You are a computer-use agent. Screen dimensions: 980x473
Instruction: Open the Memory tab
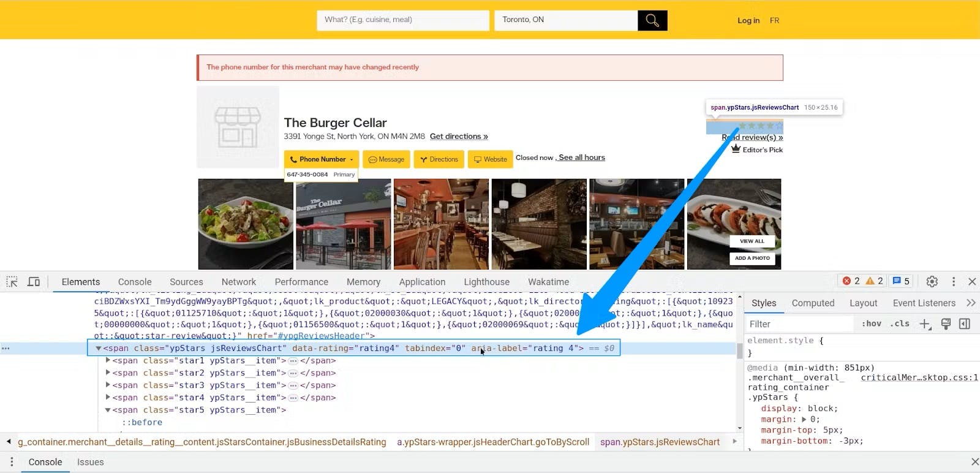pos(363,282)
